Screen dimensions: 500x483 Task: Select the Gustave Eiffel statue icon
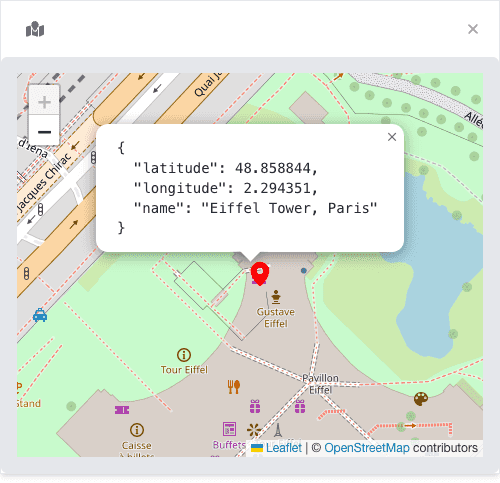(276, 297)
